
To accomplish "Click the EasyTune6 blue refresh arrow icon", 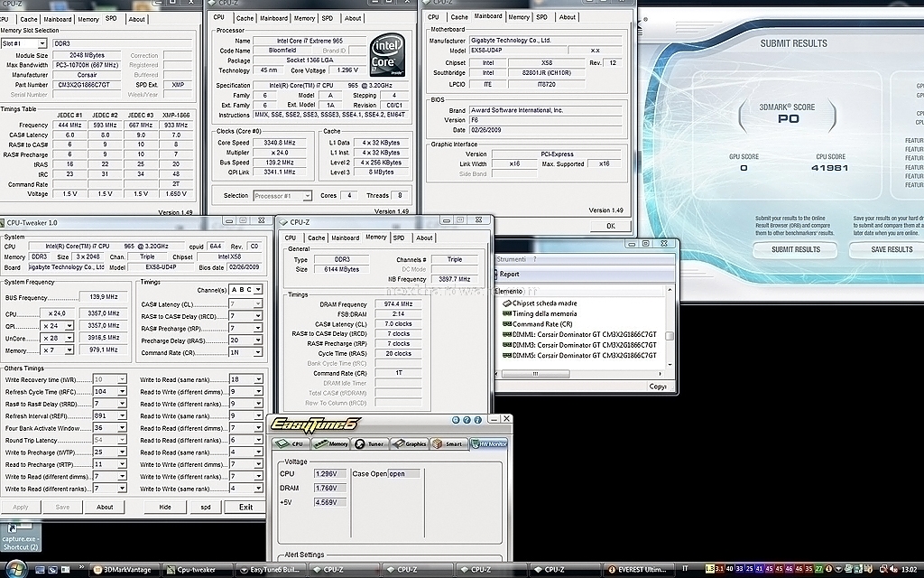I will pos(456,420).
